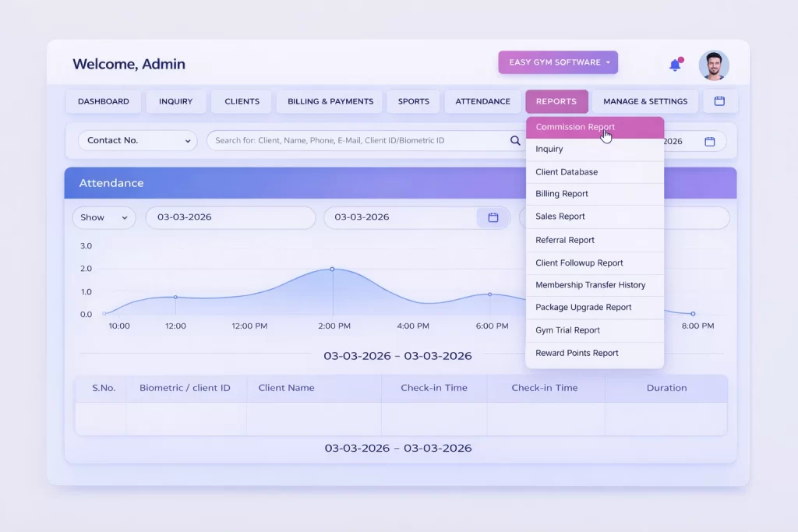The image size is (798, 532).
Task: Switch to the Clients tab
Action: click(241, 100)
